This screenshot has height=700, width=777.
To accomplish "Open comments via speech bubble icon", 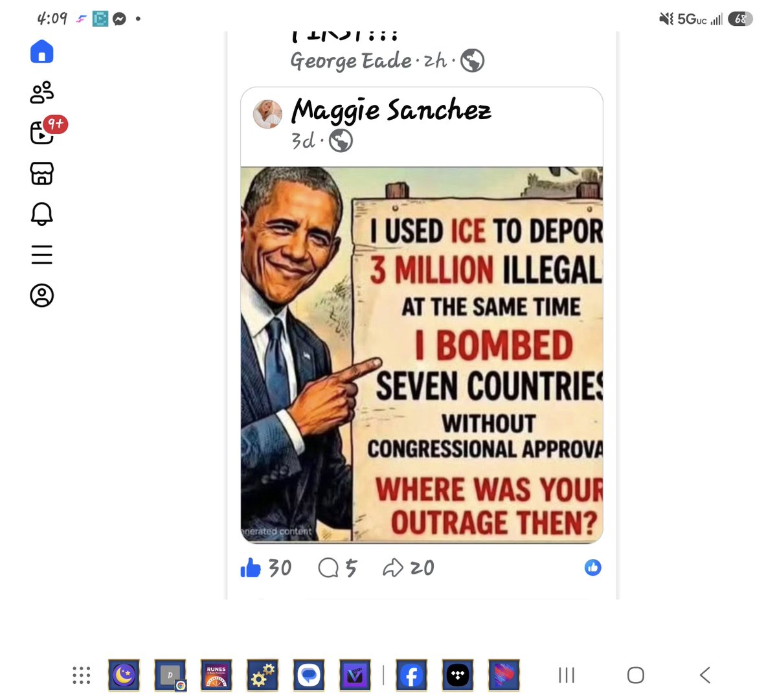I will 328,568.
